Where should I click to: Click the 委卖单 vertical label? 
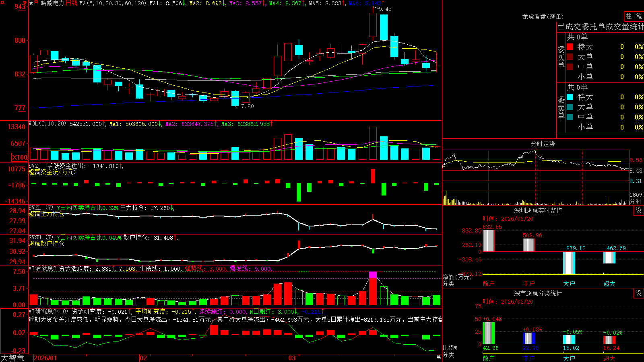pos(561,107)
